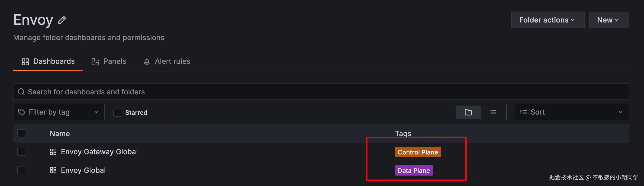The height and width of the screenshot is (186, 644).
Task: Open the Envoy Gateway Global dashboard
Action: pyautogui.click(x=99, y=152)
